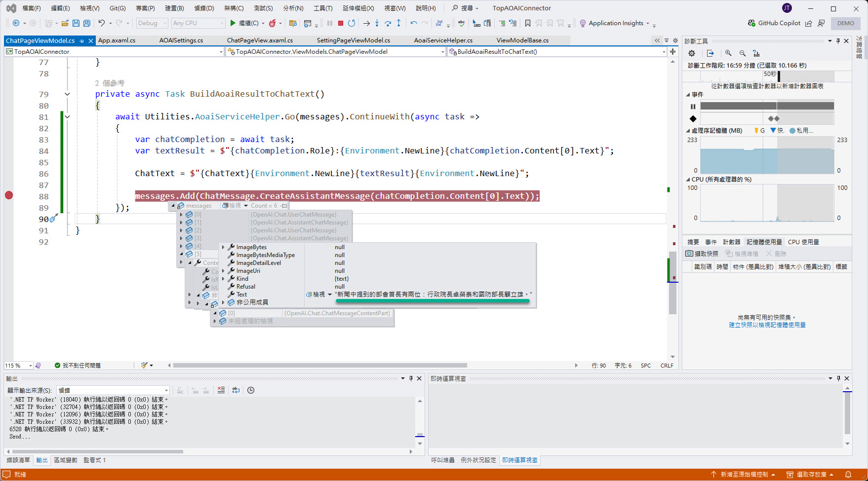Click the editor horizontal scrollbar

[320, 366]
